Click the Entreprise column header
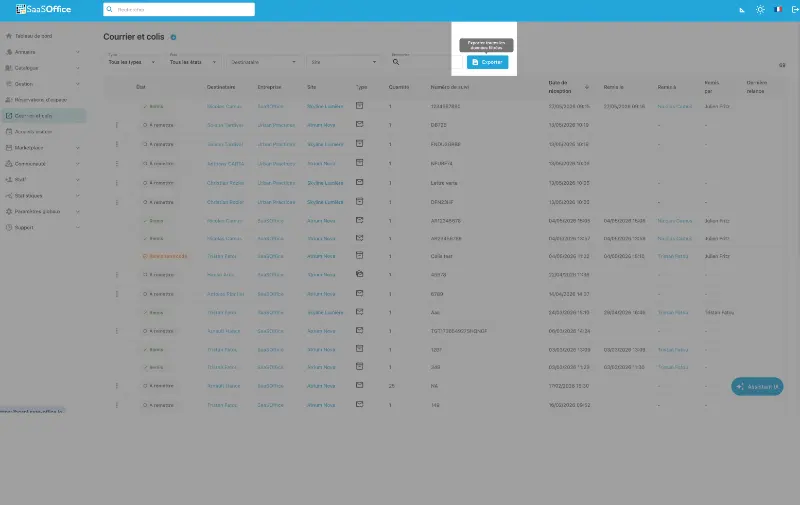Image resolution: width=800 pixels, height=505 pixels. (x=269, y=87)
